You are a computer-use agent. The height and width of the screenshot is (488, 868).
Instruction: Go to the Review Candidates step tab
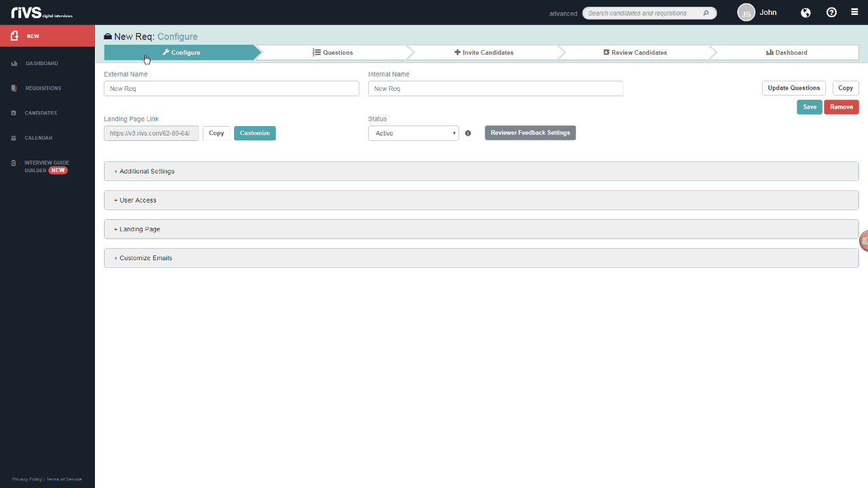tap(635, 52)
